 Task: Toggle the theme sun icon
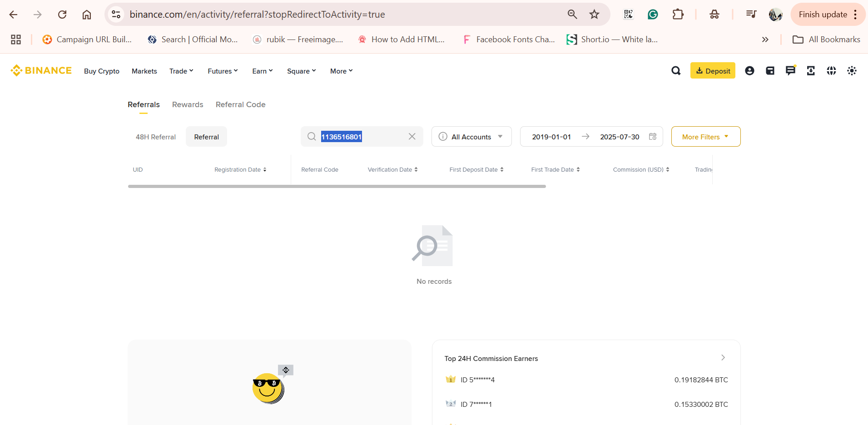point(852,70)
